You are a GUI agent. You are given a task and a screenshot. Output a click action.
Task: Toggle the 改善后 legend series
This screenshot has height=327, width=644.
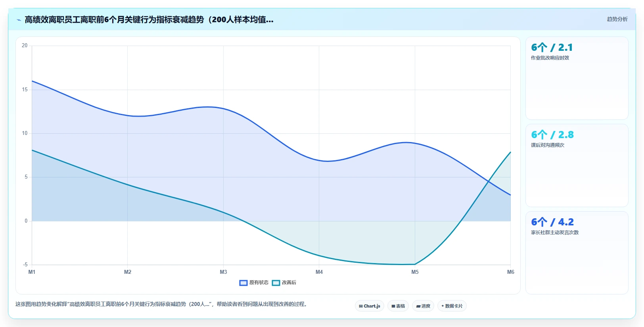tap(284, 283)
